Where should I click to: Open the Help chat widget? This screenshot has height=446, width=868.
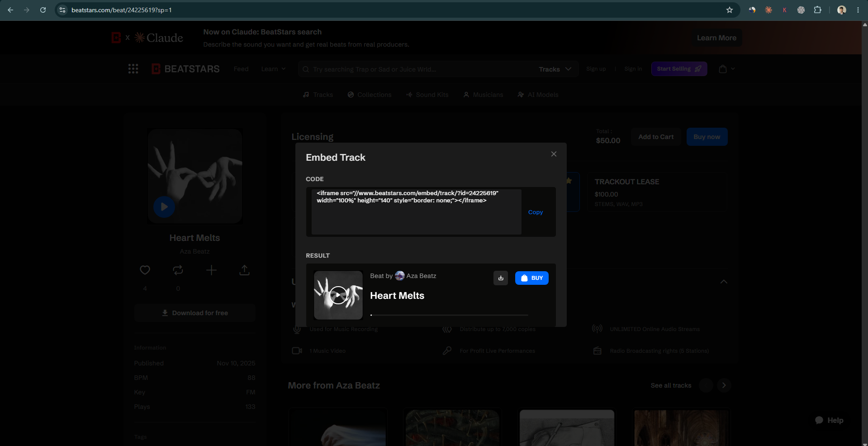pyautogui.click(x=829, y=420)
